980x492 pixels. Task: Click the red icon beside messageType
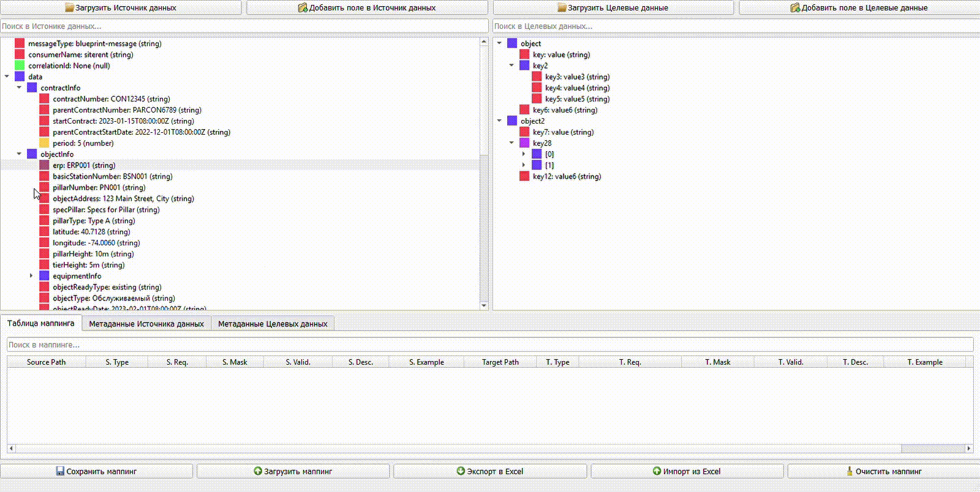point(20,43)
